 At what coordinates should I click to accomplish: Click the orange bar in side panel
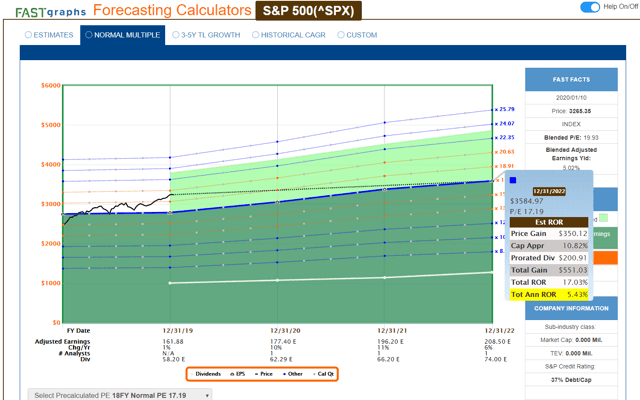[605, 258]
